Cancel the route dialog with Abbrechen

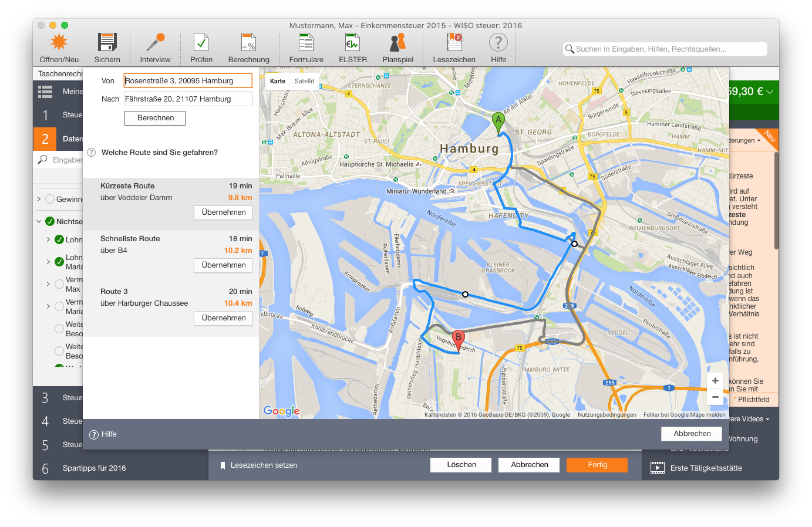[x=692, y=434]
